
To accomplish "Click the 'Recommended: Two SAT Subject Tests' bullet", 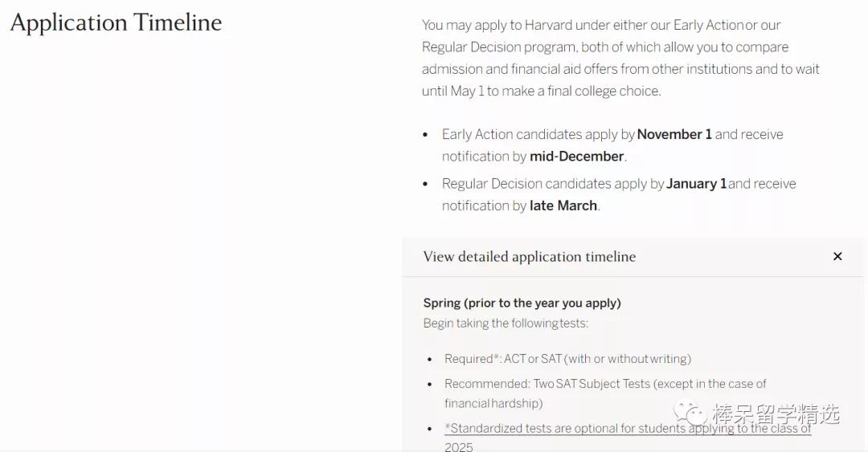I will 605,393.
